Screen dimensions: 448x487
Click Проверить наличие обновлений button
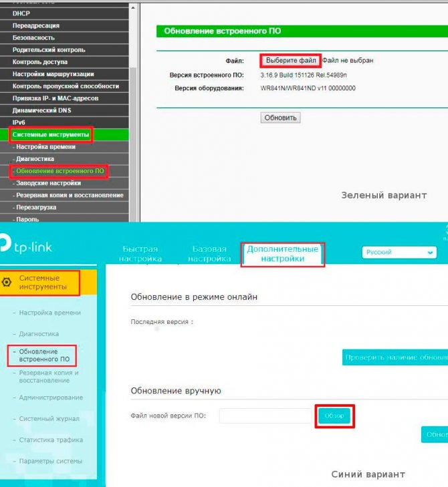(395, 357)
